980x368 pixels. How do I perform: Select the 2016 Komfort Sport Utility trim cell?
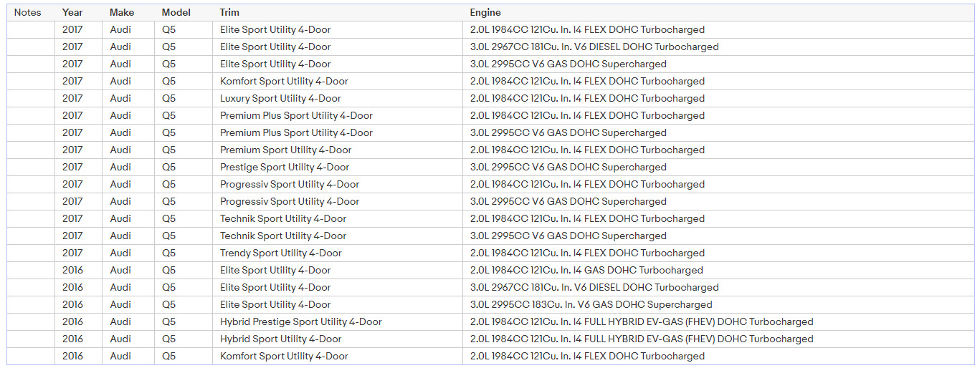pyautogui.click(x=284, y=356)
